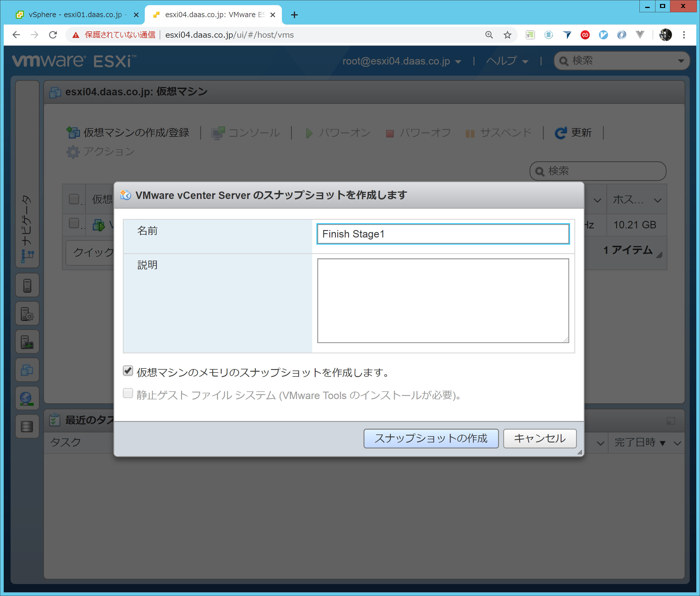Click the red パワーオフ stop icon

(x=390, y=133)
